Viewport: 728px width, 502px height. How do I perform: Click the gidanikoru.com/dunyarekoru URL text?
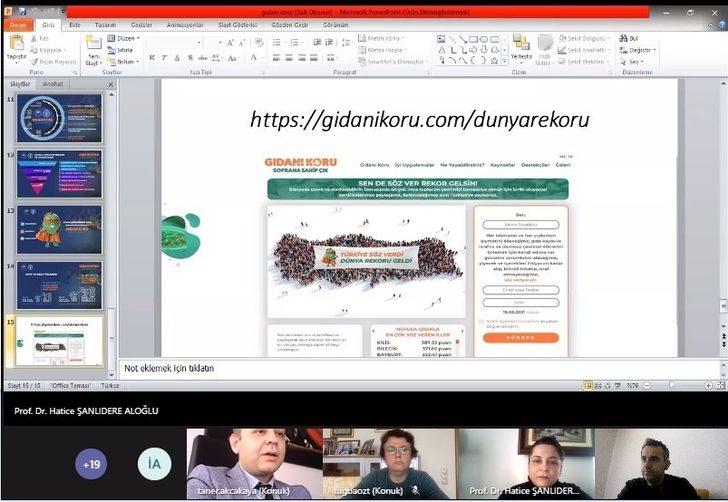(420, 119)
